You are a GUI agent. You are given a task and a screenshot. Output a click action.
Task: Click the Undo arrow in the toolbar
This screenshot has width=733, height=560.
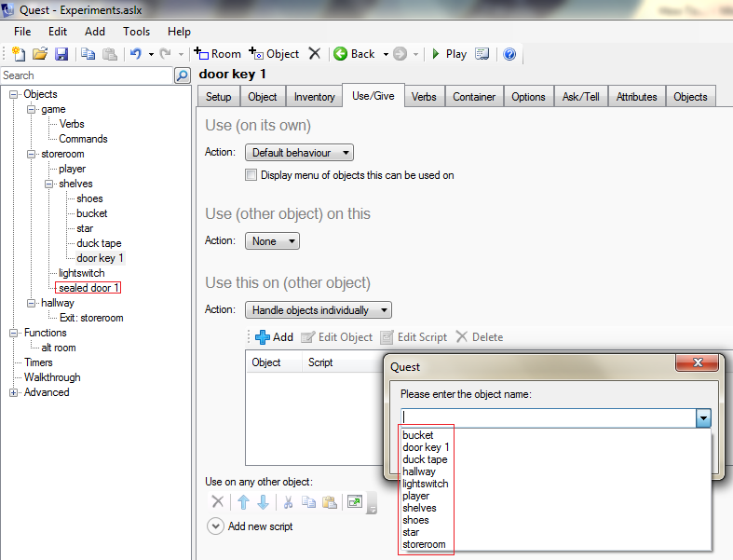tap(136, 54)
